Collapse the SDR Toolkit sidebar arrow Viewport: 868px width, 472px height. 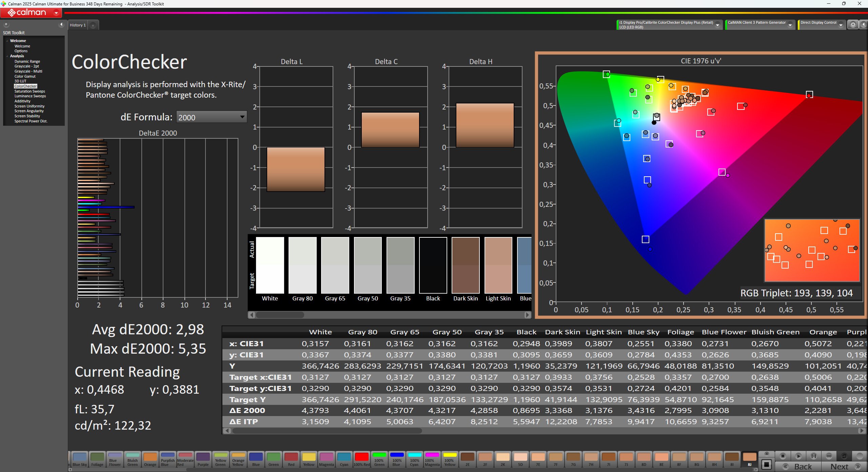click(61, 24)
